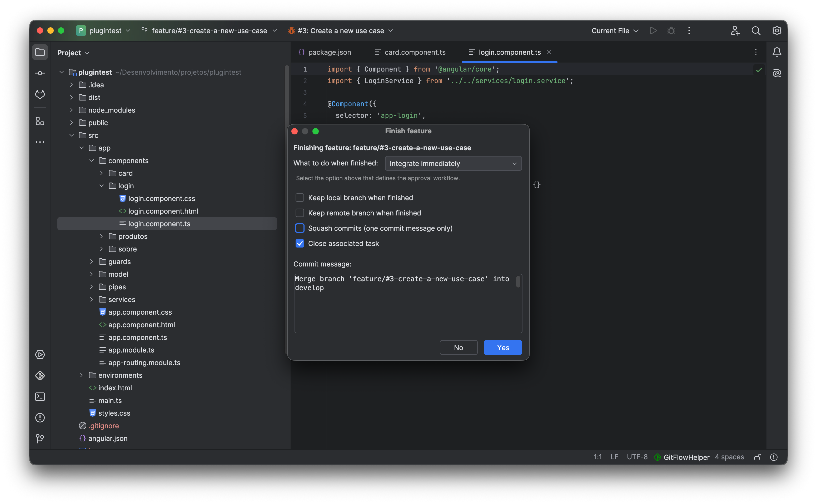Open the Git version control icon
Viewport: 817px width, 504px height.
point(40,439)
